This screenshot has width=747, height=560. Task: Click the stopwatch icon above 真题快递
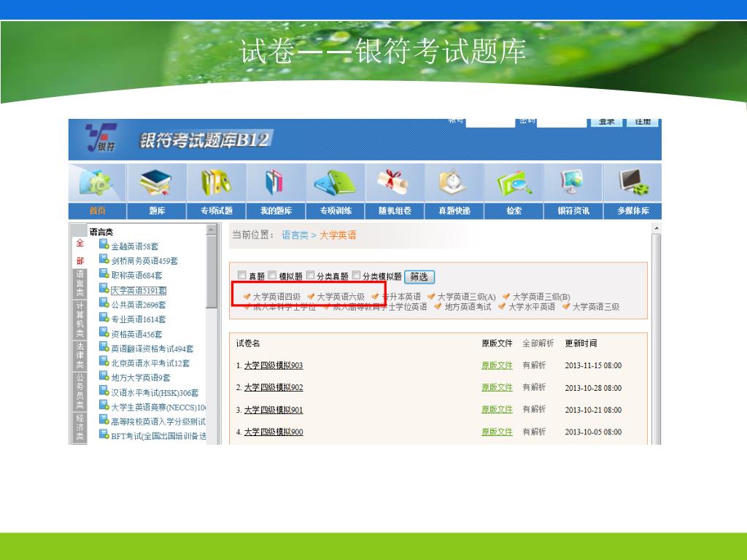tap(453, 182)
